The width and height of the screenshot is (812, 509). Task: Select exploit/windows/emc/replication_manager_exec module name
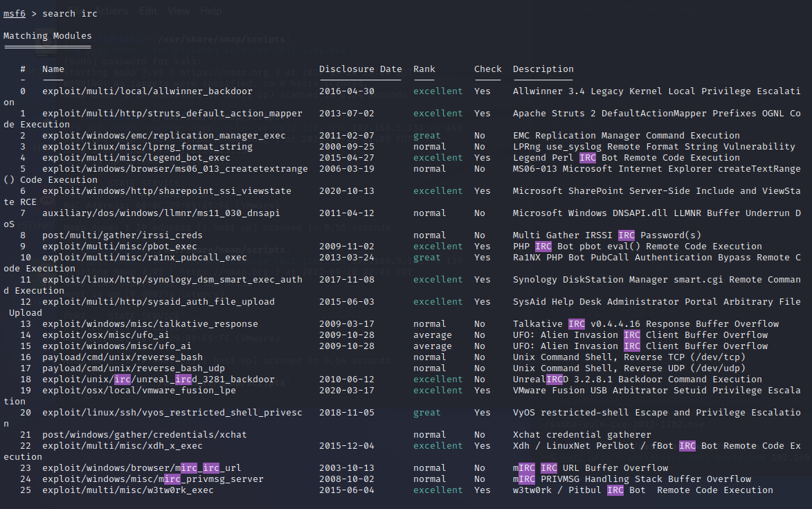pos(163,136)
